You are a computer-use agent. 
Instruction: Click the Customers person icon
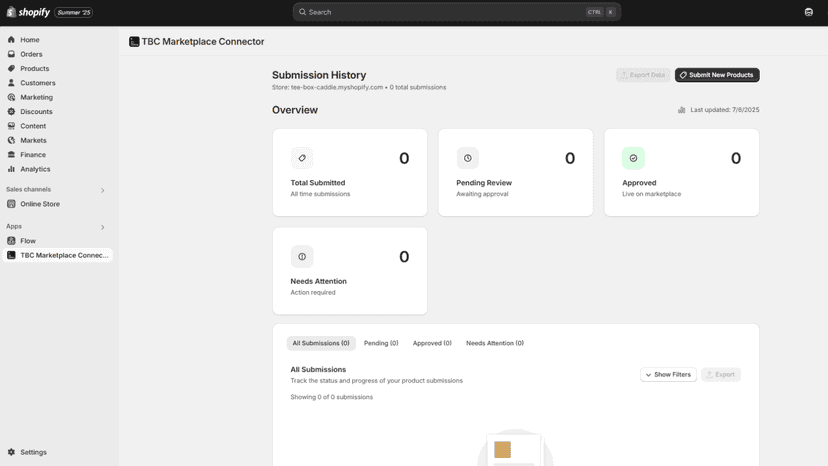tap(11, 82)
